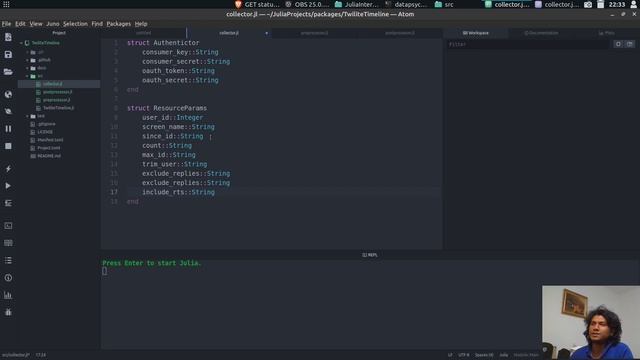Switch to the Plots panel tab

point(606,33)
